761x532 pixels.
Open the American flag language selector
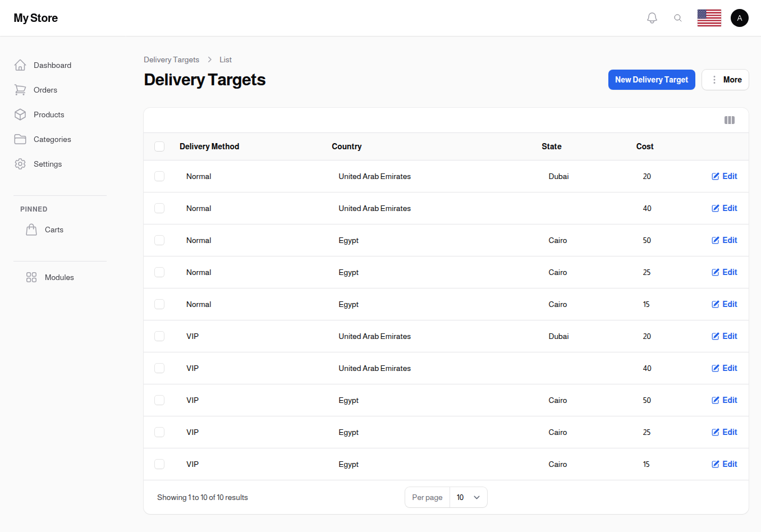click(709, 17)
